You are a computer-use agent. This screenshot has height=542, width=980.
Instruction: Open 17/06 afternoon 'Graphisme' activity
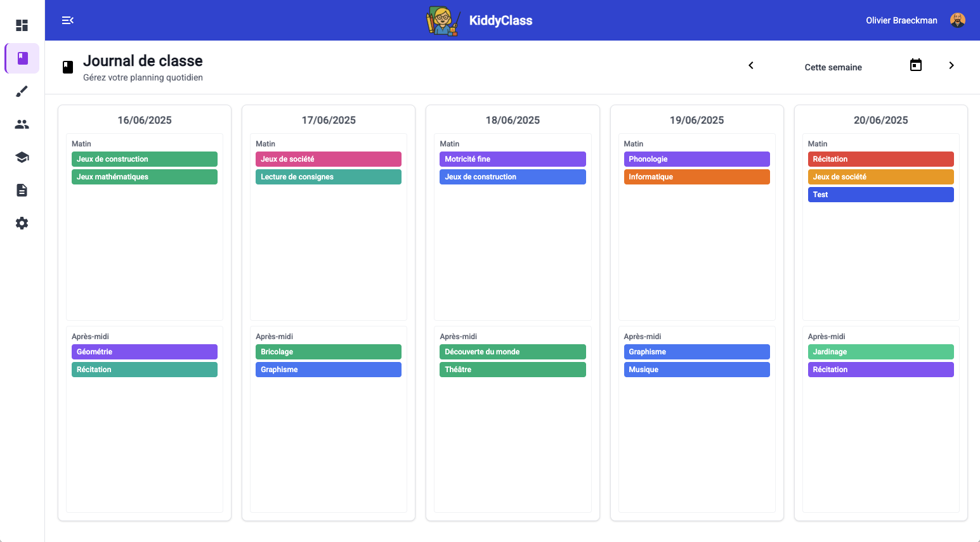[x=329, y=370]
